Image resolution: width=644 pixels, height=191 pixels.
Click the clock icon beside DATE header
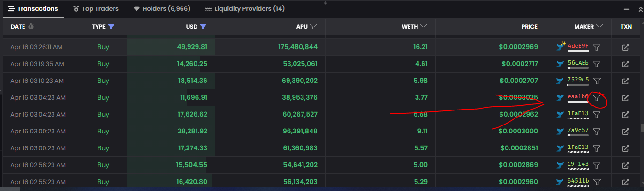click(x=31, y=27)
